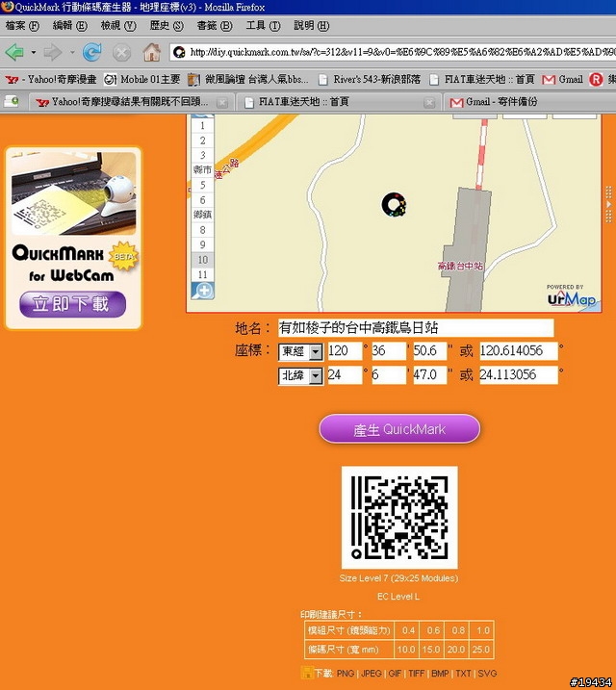Click the URL address bar
The image size is (616, 690).
pos(393,52)
